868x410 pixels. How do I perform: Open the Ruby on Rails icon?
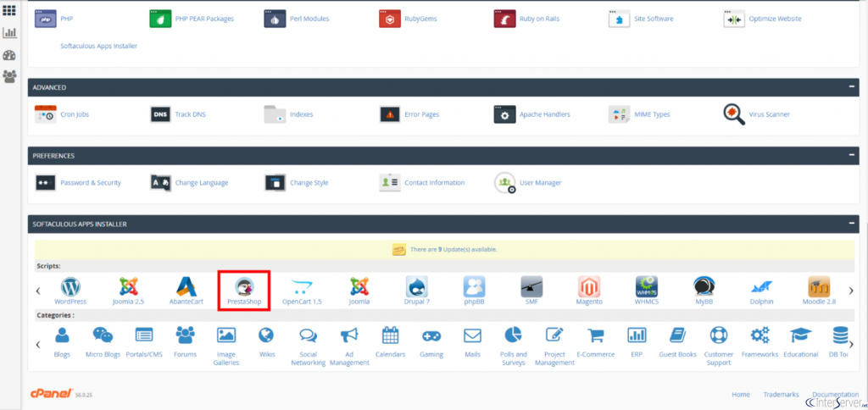(x=505, y=19)
